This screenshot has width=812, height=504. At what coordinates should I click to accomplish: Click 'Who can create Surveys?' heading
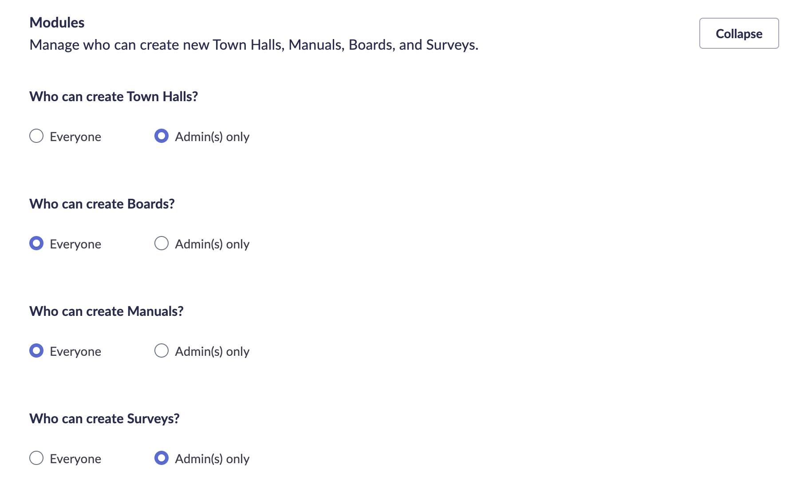104,418
